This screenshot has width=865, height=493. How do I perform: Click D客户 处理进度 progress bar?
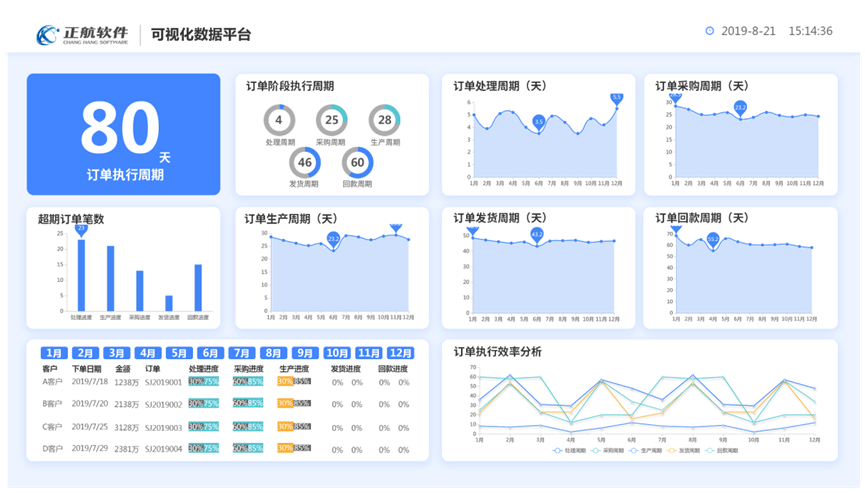click(204, 449)
